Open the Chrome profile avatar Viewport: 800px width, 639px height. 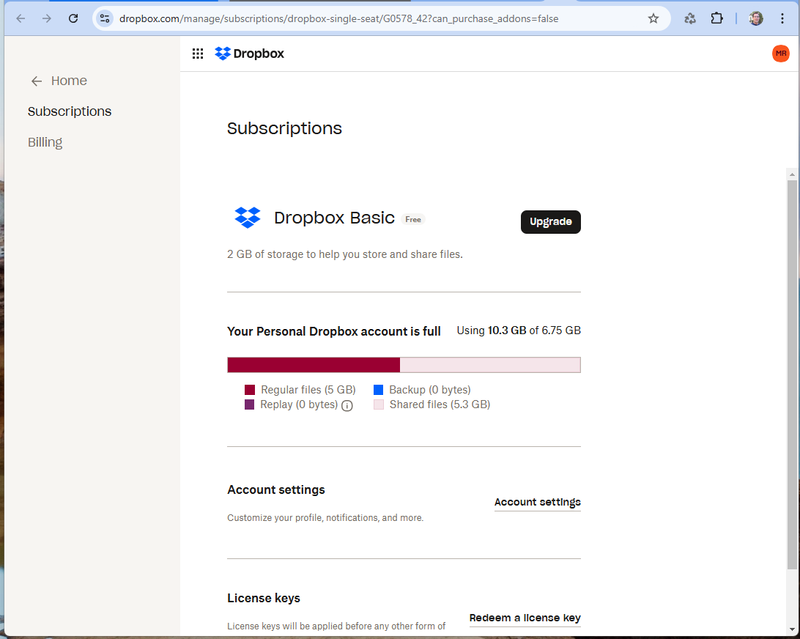[756, 18]
